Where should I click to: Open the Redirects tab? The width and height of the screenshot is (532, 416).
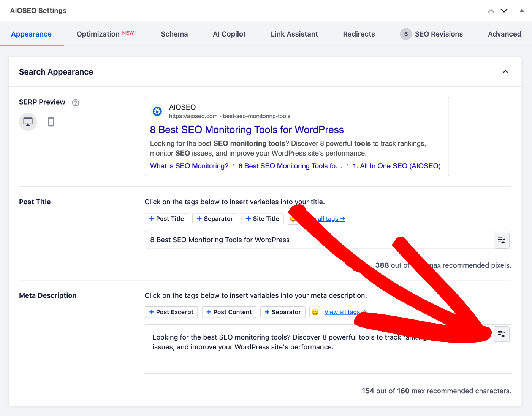point(359,34)
